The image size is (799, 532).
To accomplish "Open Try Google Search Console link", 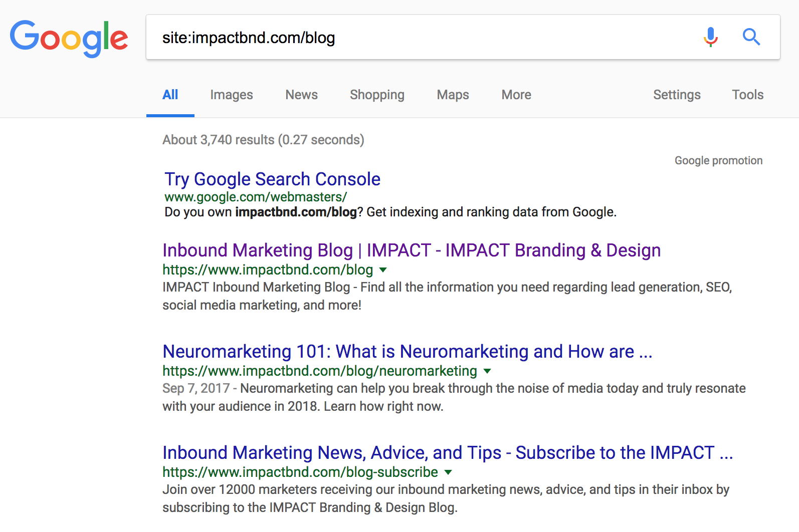I will 273,179.
